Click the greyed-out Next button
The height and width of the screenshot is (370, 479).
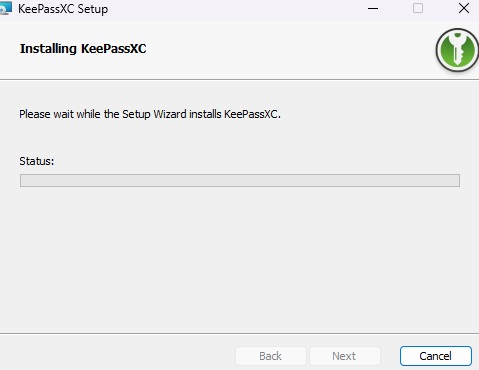(x=345, y=356)
